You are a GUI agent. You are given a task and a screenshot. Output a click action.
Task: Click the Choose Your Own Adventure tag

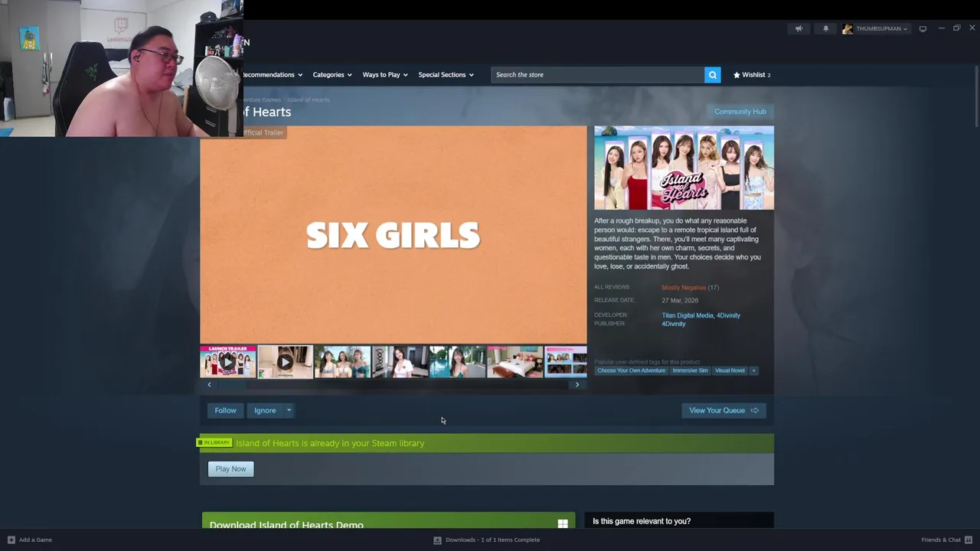[631, 370]
